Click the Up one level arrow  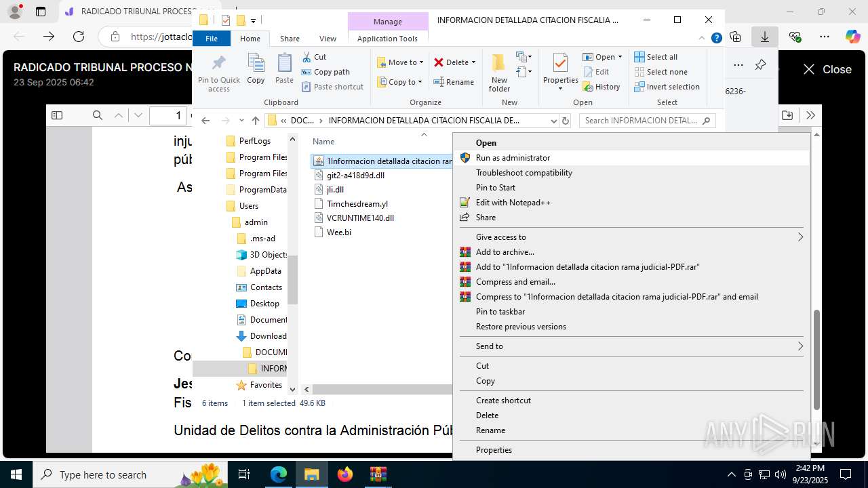coord(255,121)
